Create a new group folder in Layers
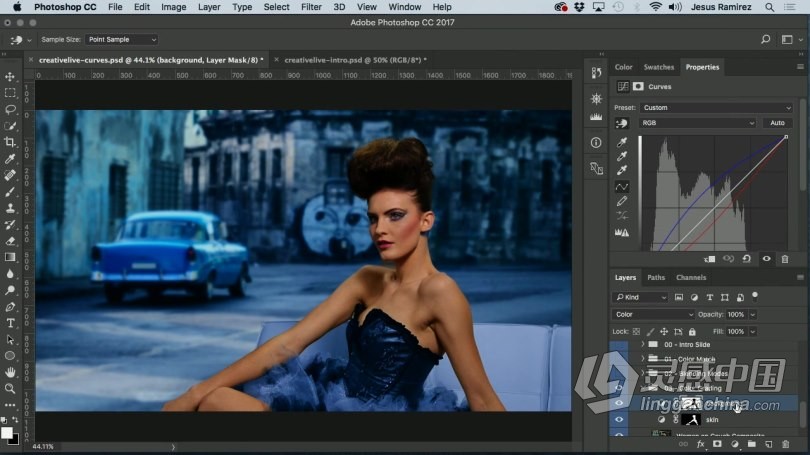810x455 pixels. [x=752, y=444]
